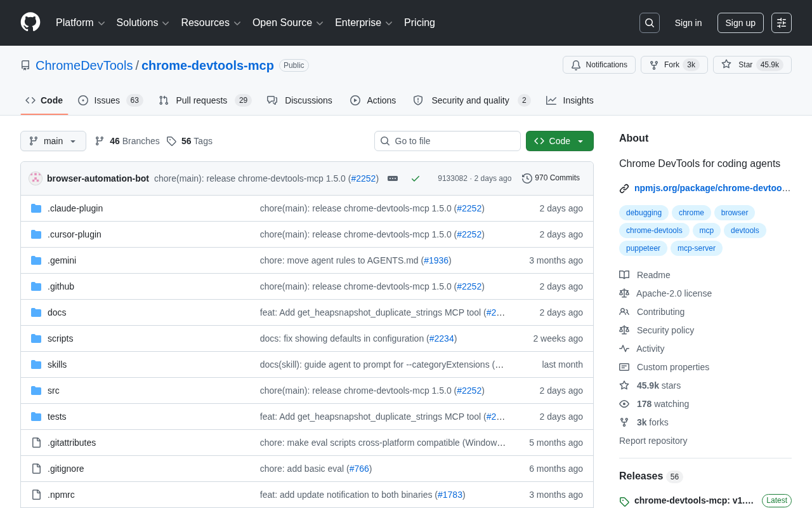Click the green checkmark commit status
Screen dimensions: 812x508
[x=416, y=178]
